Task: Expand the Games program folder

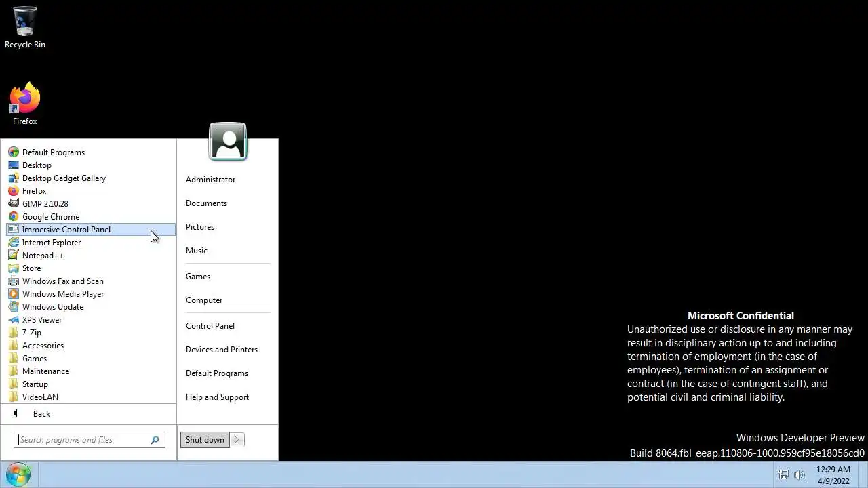Action: pos(92,359)
